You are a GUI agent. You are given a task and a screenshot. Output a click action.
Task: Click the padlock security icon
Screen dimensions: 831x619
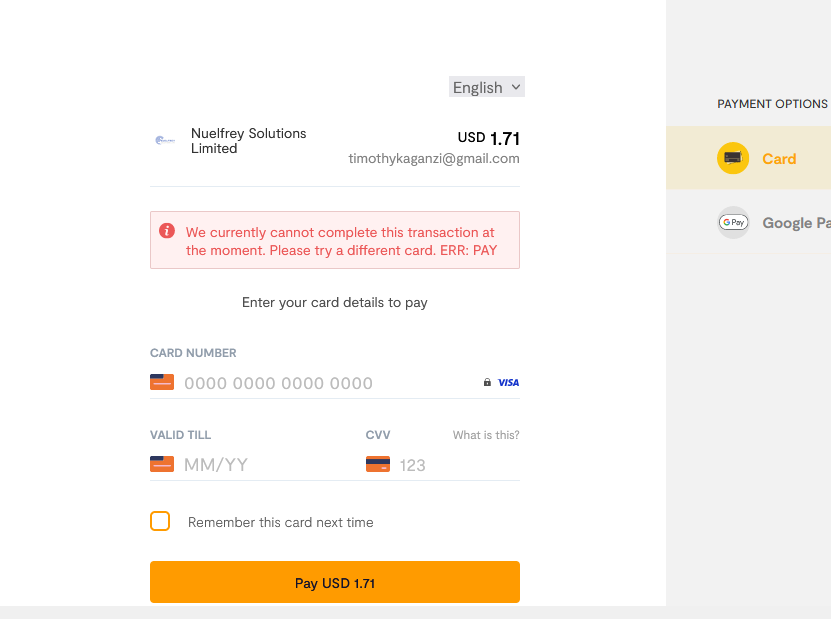coord(487,382)
